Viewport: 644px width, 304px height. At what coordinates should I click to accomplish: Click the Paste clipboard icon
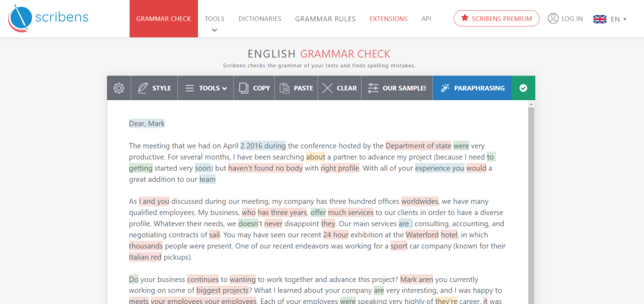285,88
